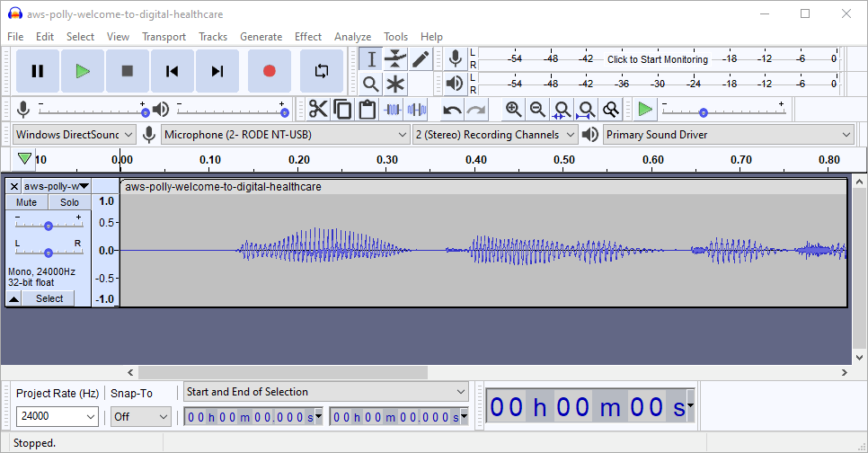Click the Pause transport button
The height and width of the screenshot is (453, 868).
tap(38, 71)
